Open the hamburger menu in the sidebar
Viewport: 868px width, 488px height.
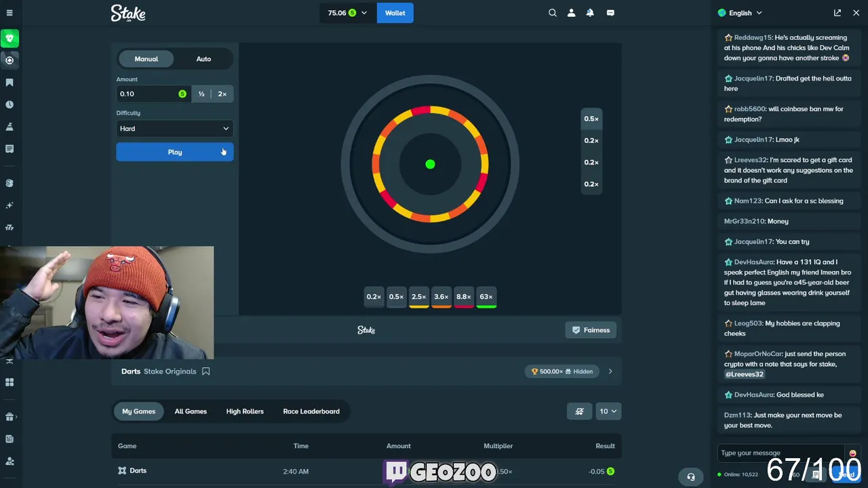9,13
